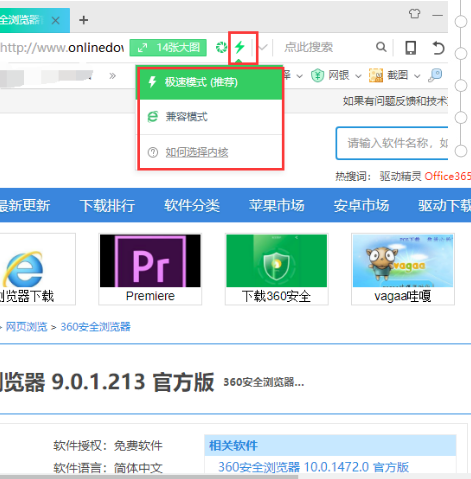
Task: Click the 软件语言: 简体中文 text
Action: point(108,468)
